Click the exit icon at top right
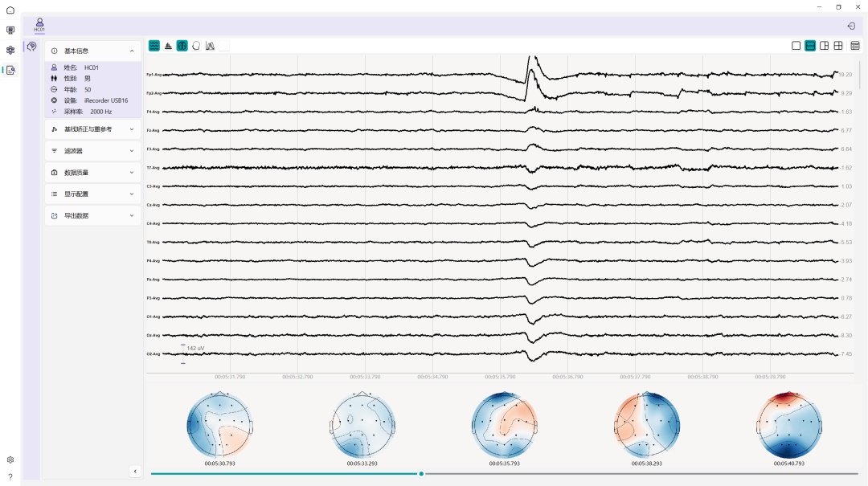Image resolution: width=868 pixels, height=486 pixels. point(851,26)
